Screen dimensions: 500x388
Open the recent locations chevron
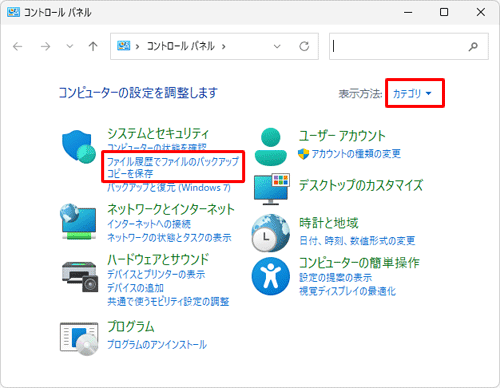pyautogui.click(x=70, y=46)
